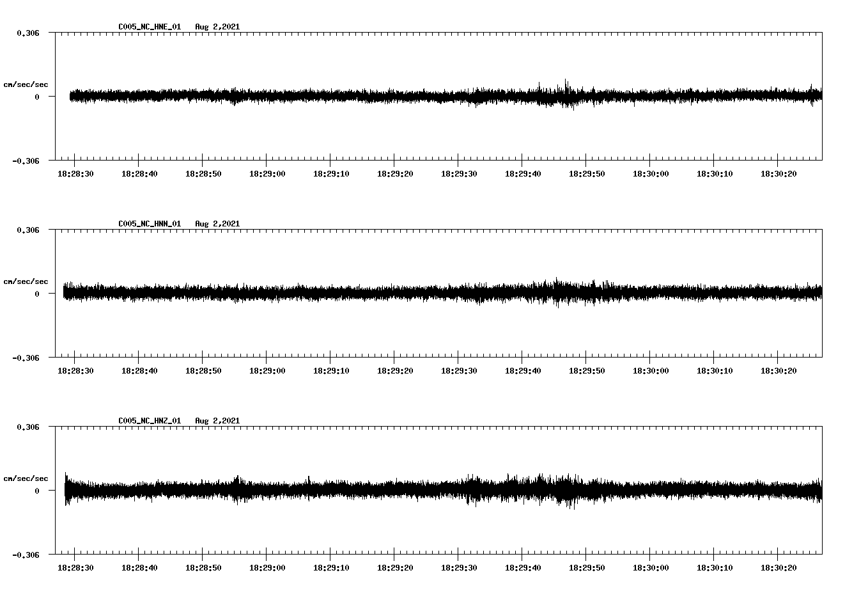Click the -0.306 lower axis value on HNZ plot
The image size is (868, 591).
click(26, 555)
